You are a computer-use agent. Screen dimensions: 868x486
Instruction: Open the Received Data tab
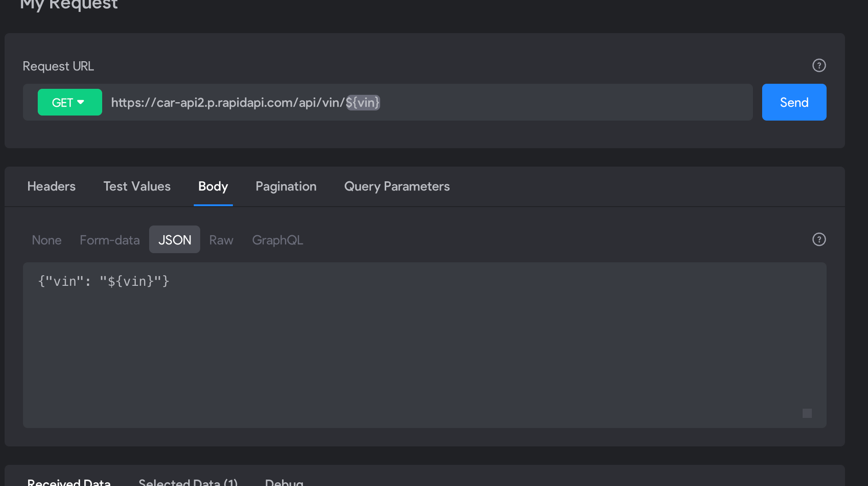[69, 482]
